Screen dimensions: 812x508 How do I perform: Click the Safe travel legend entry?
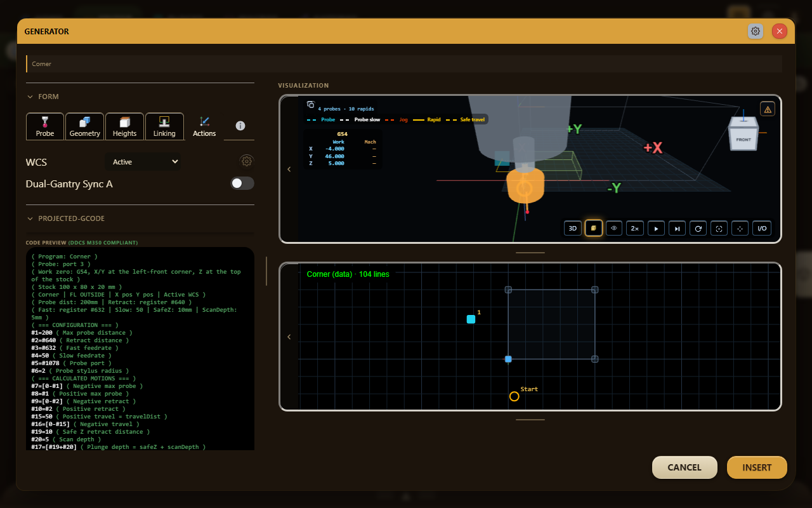tap(466, 119)
